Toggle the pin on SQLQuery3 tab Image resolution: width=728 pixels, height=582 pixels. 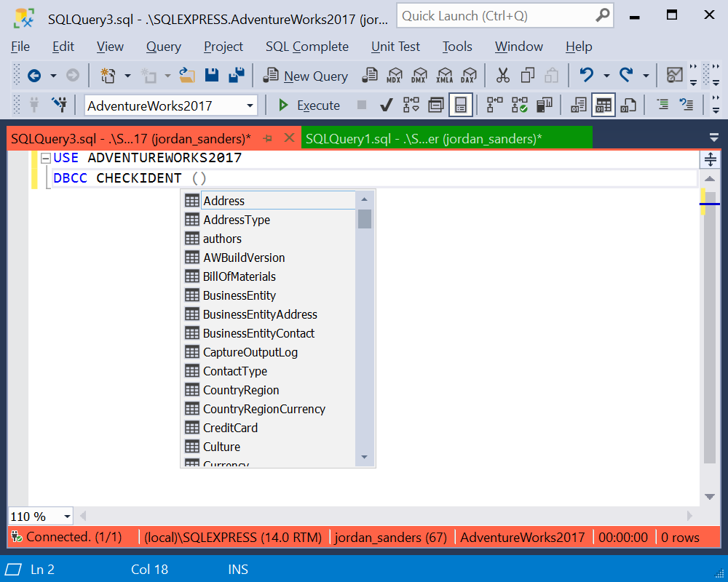click(267, 138)
